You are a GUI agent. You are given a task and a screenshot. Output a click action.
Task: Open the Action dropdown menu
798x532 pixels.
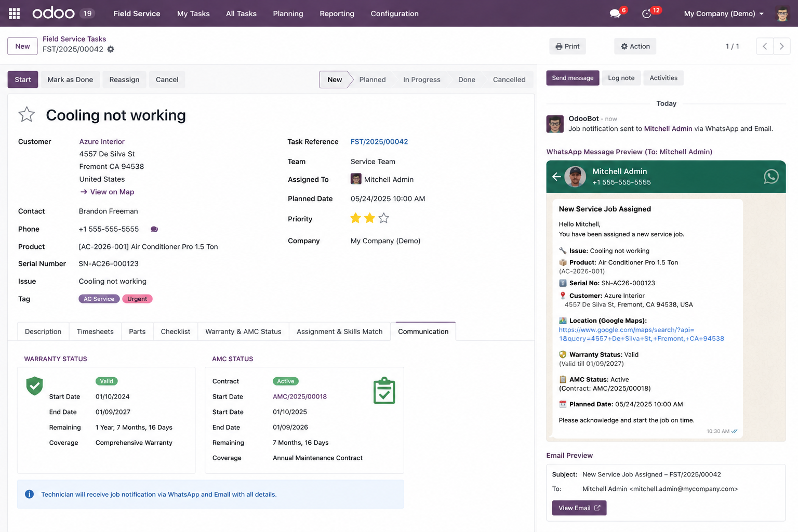[x=635, y=46]
